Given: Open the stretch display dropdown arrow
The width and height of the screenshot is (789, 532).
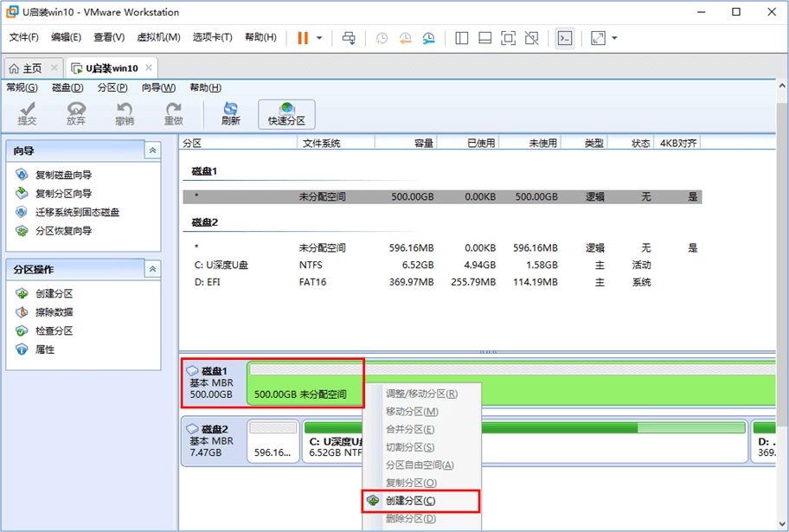Looking at the screenshot, I should [x=614, y=38].
